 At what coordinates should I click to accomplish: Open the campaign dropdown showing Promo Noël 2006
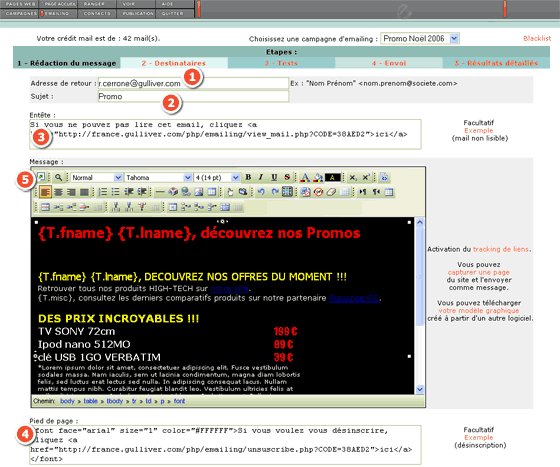(420, 38)
